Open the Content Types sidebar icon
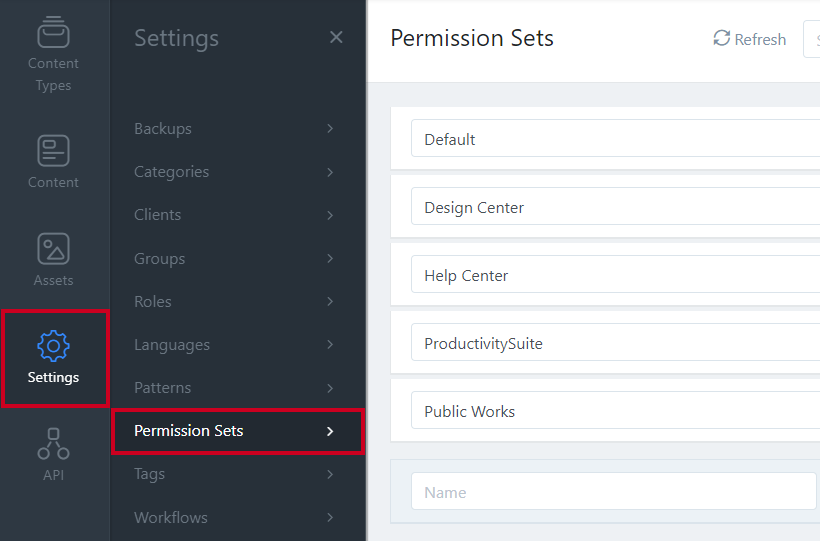 (53, 32)
